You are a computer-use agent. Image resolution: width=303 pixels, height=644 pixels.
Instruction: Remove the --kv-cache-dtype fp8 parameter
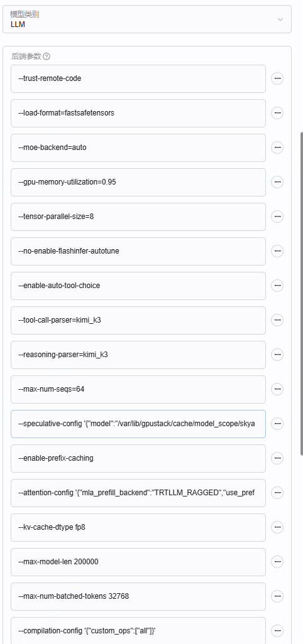tap(277, 527)
